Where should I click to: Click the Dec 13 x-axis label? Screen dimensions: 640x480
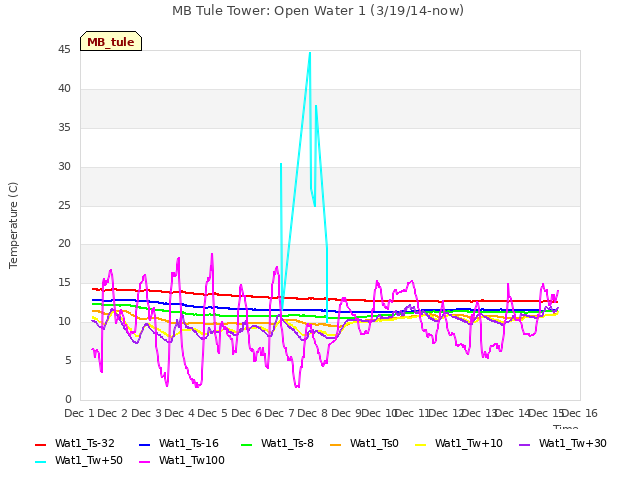pyautogui.click(x=480, y=413)
